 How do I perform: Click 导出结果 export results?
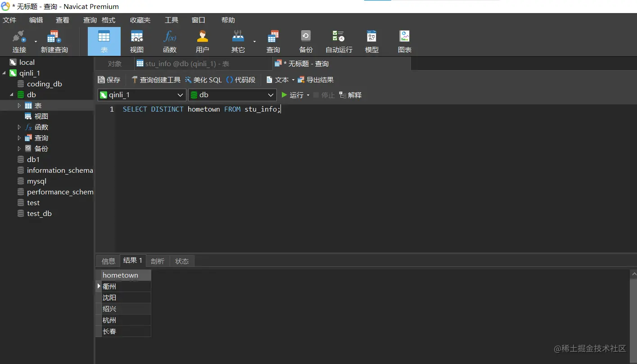316,80
